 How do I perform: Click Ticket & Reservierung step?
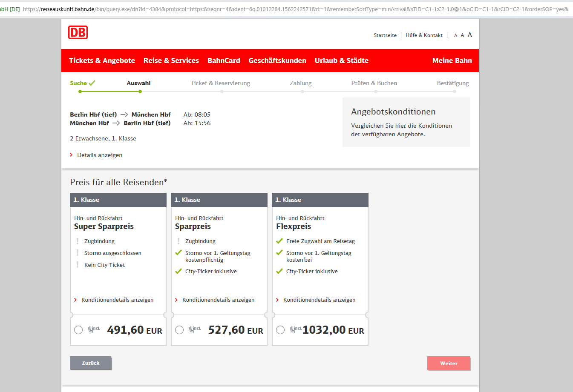220,83
